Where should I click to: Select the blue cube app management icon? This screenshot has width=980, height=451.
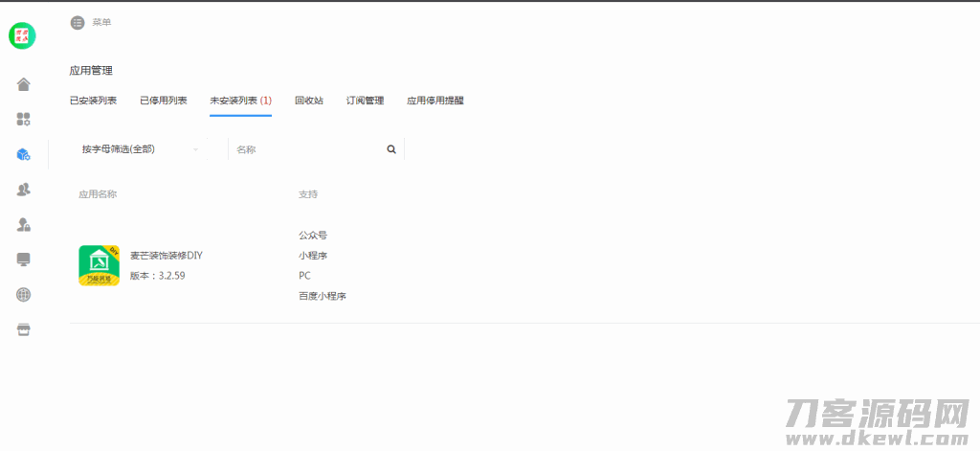tap(24, 154)
